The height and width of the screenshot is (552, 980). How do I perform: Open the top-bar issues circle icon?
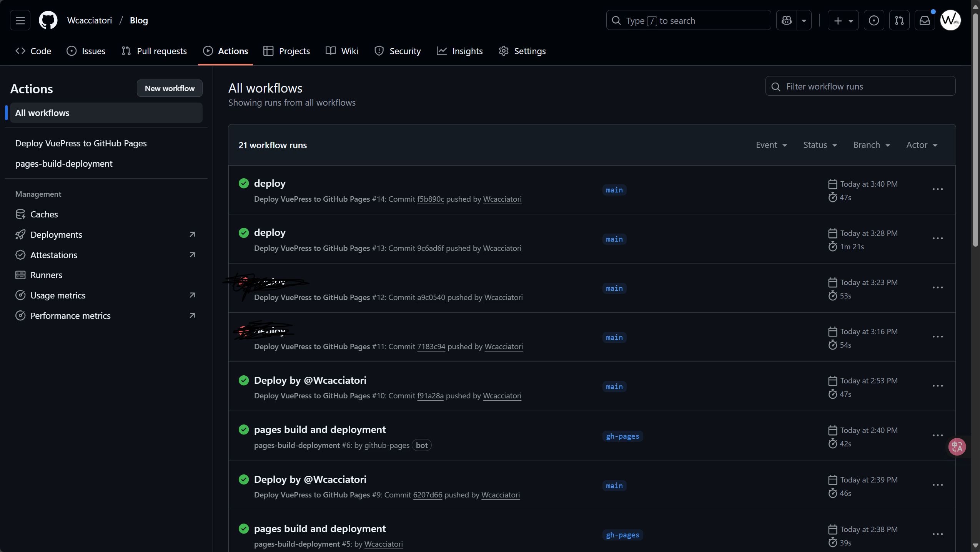(x=874, y=20)
